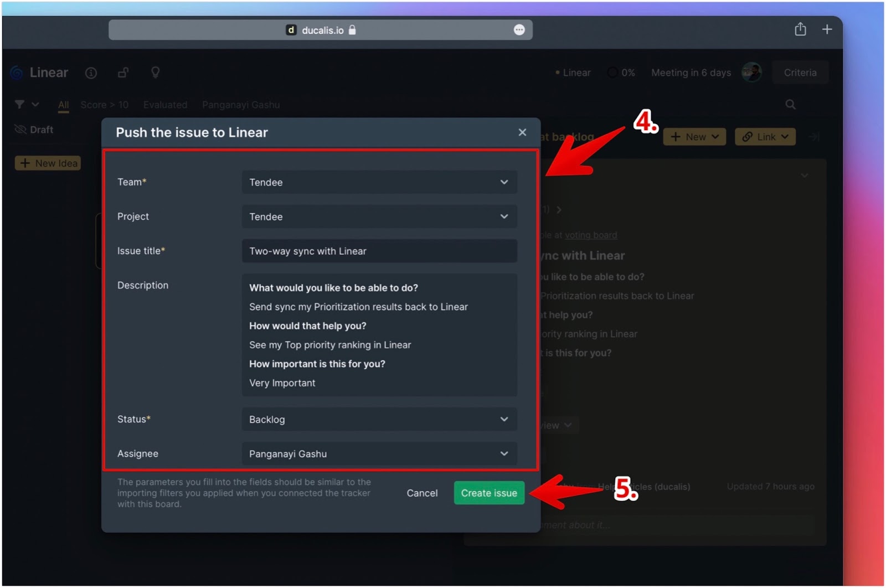
Task: Click the lightbulb ideas icon
Action: 156,73
